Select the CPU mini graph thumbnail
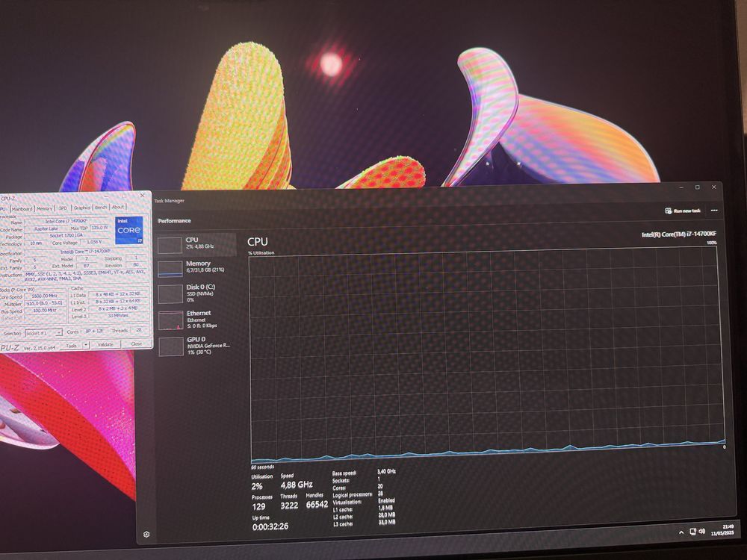 [x=170, y=245]
